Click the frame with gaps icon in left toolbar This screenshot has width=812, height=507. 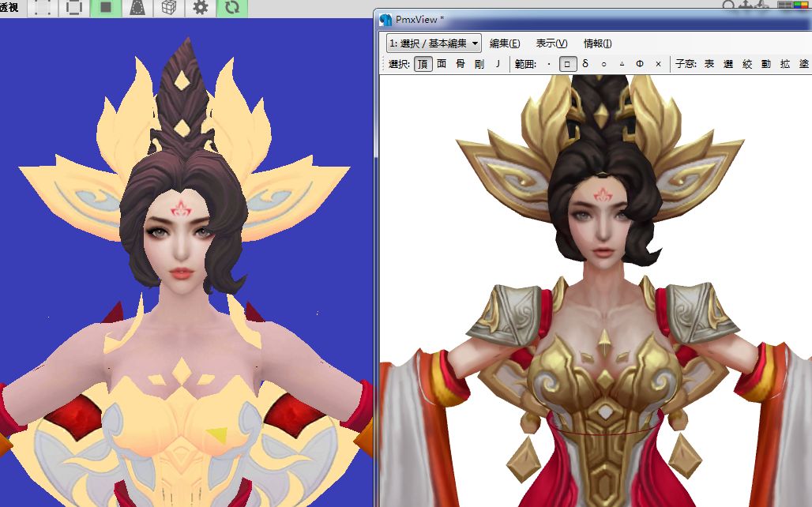(74, 7)
